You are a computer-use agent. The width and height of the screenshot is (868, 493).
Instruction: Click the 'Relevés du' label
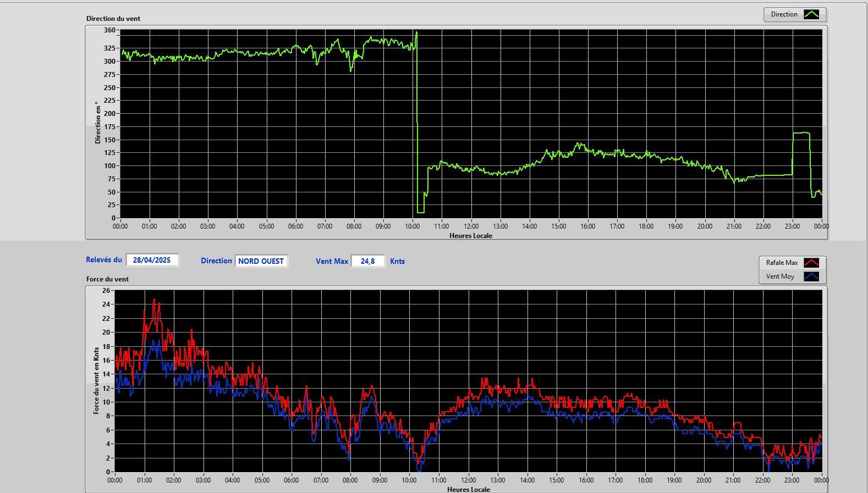coord(104,259)
